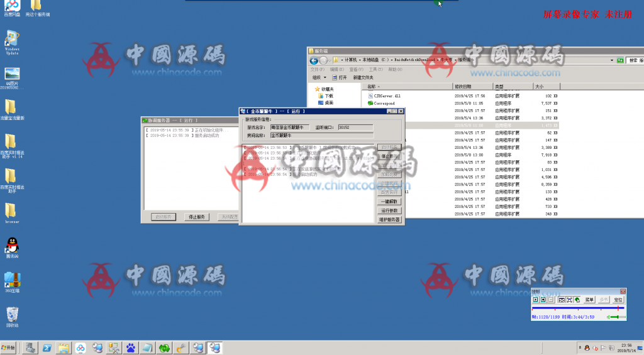Open the recent-locations dropdown beside the forward arrow
This screenshot has width=644, height=355.
click(x=330, y=61)
